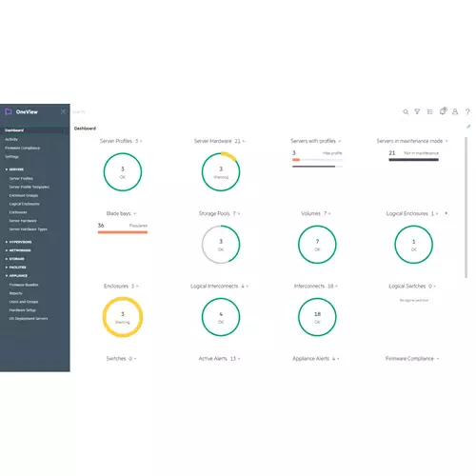The image size is (476, 476).
Task: Click the OneView logo icon
Action: tap(9, 111)
